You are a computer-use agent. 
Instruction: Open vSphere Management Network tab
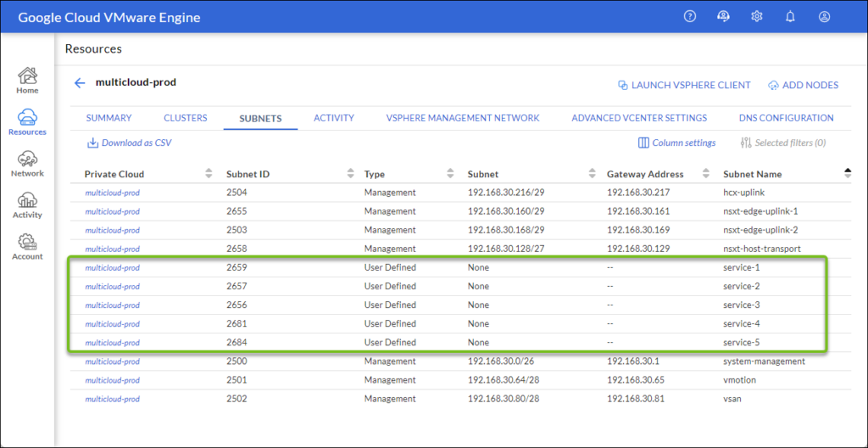463,118
